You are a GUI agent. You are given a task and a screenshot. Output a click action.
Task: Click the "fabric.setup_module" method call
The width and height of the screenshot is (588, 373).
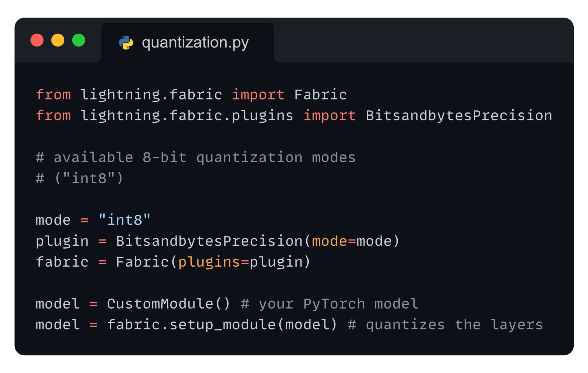[x=191, y=325]
